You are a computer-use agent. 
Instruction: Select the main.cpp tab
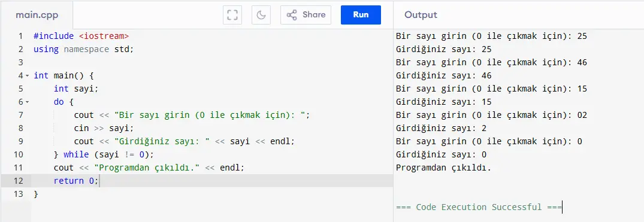(37, 15)
